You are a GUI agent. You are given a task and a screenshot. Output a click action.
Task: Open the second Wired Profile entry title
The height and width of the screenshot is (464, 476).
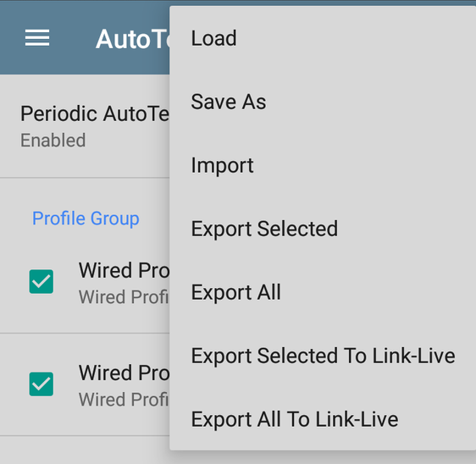coord(125,373)
